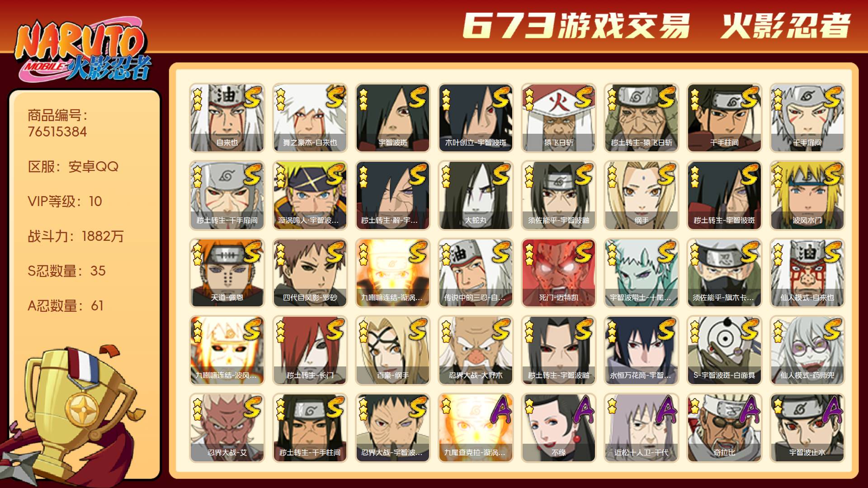Select the 奇拉比 A-rank ninja card
The width and height of the screenshot is (868, 488).
(x=724, y=428)
